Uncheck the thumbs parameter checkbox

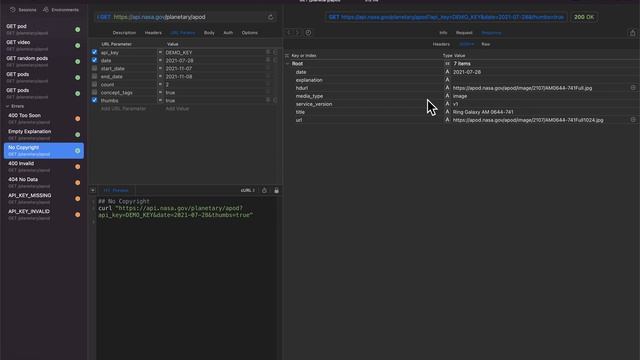(x=94, y=100)
